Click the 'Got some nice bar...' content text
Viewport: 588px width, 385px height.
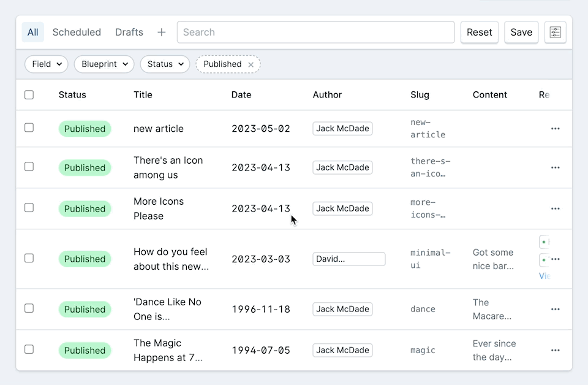pyautogui.click(x=493, y=259)
